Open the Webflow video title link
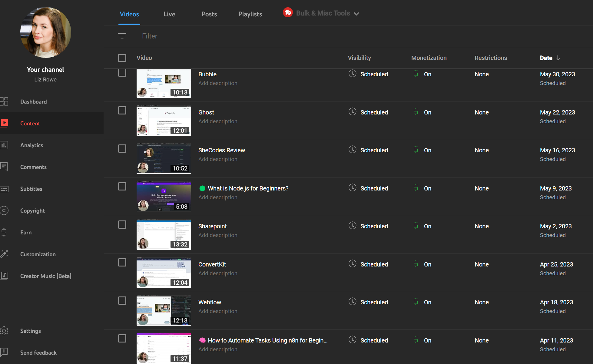This screenshot has width=593, height=364. click(210, 302)
